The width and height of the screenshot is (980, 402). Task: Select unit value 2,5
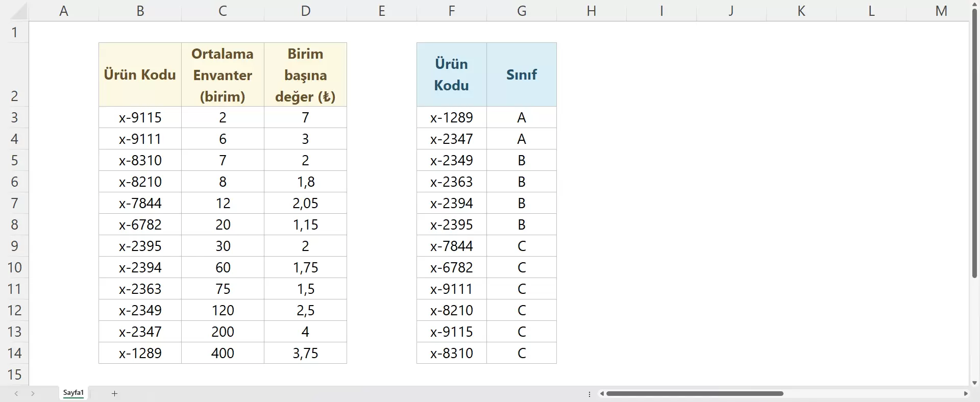(305, 310)
